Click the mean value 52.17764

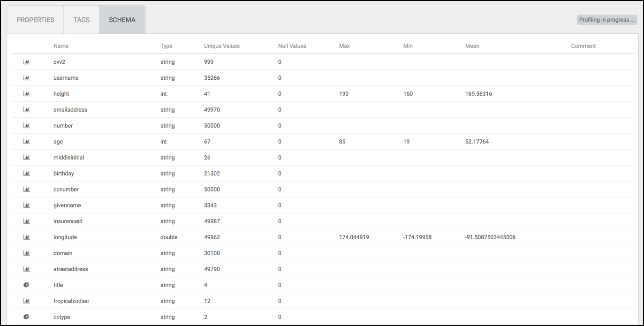click(477, 142)
